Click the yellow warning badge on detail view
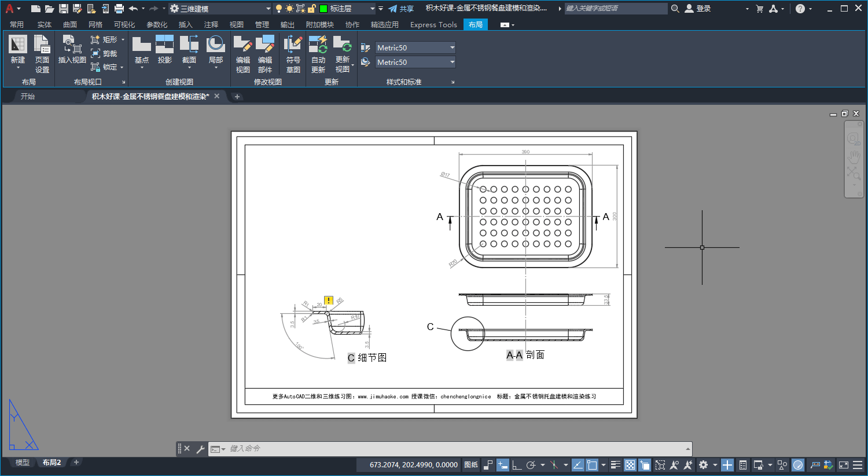 pyautogui.click(x=329, y=300)
